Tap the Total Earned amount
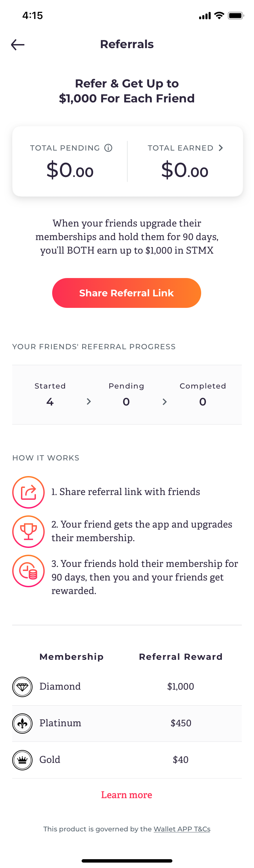The width and height of the screenshot is (254, 868). [185, 170]
